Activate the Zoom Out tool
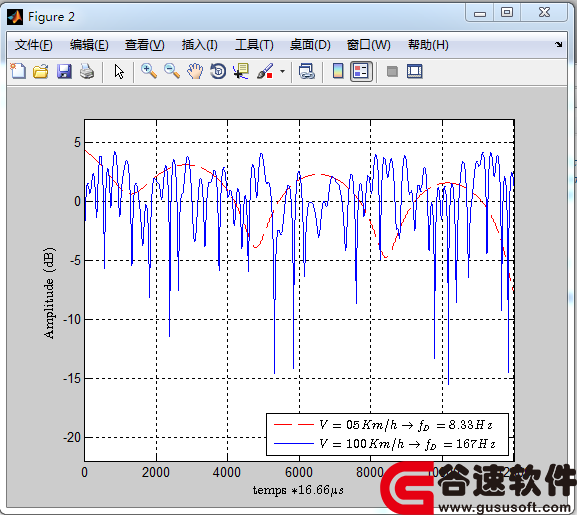This screenshot has height=515, width=577. 172,71
